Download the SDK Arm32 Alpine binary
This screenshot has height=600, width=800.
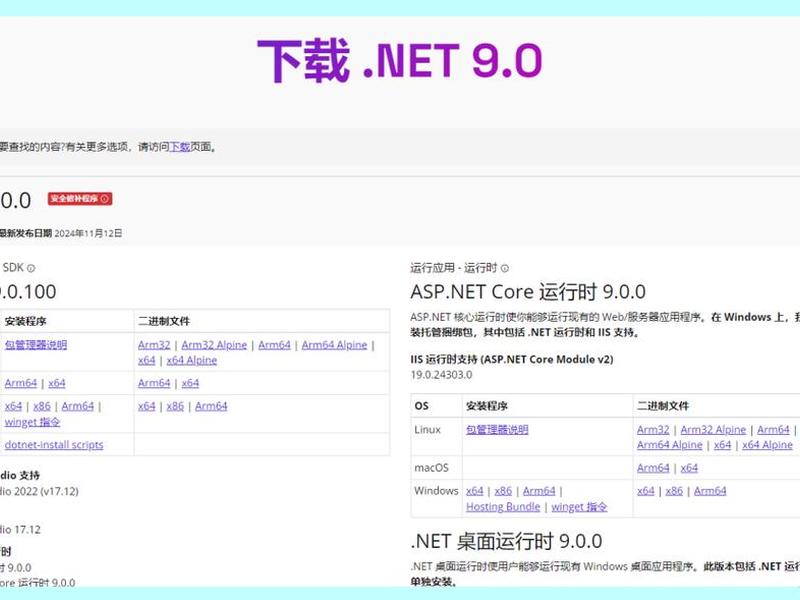click(x=214, y=345)
